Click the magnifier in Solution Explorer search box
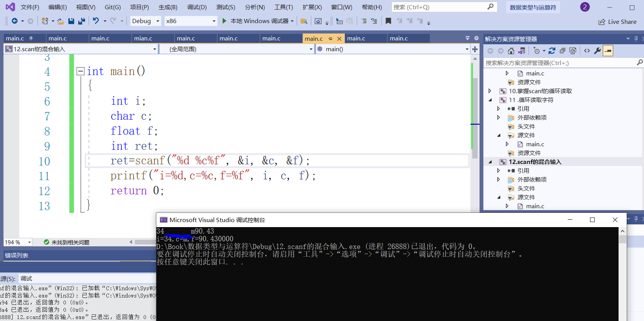The height and width of the screenshot is (321, 644). (640, 62)
